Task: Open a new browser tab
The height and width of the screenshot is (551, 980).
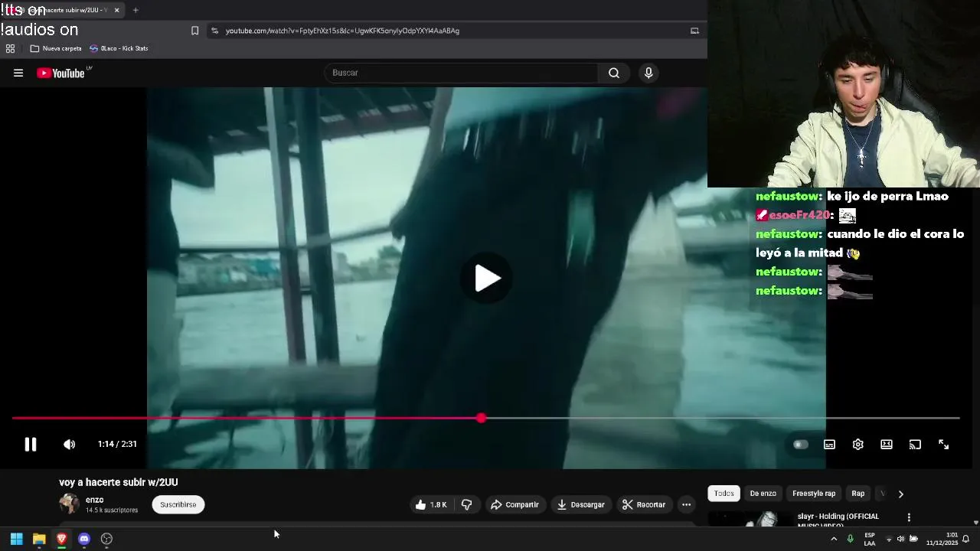Action: (x=136, y=10)
